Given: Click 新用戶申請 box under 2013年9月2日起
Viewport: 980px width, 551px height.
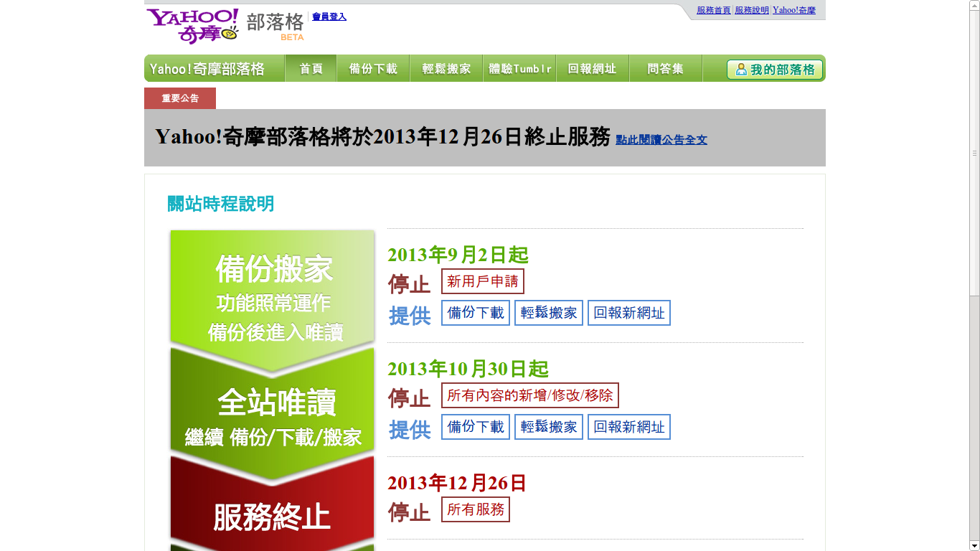Looking at the screenshot, I should point(483,281).
